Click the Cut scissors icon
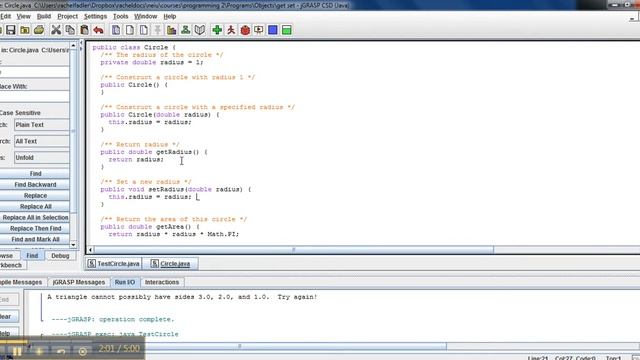640x360 pixels. click(x=56, y=30)
